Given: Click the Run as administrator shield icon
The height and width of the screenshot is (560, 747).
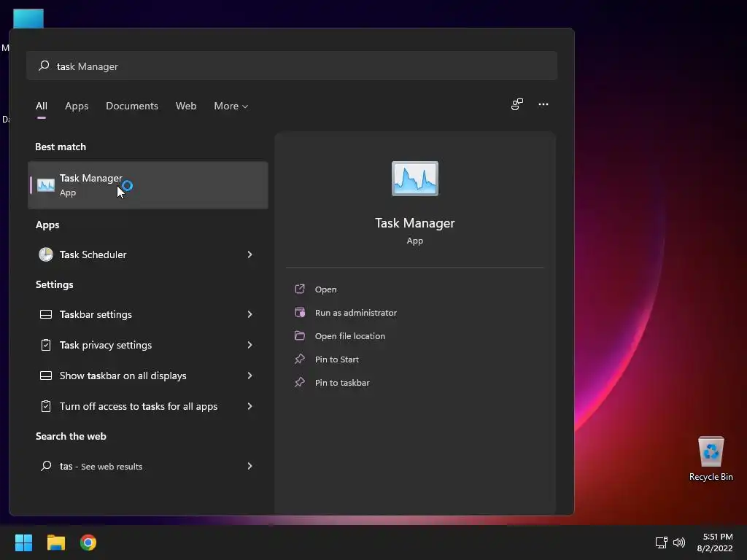Looking at the screenshot, I should click(x=300, y=312).
